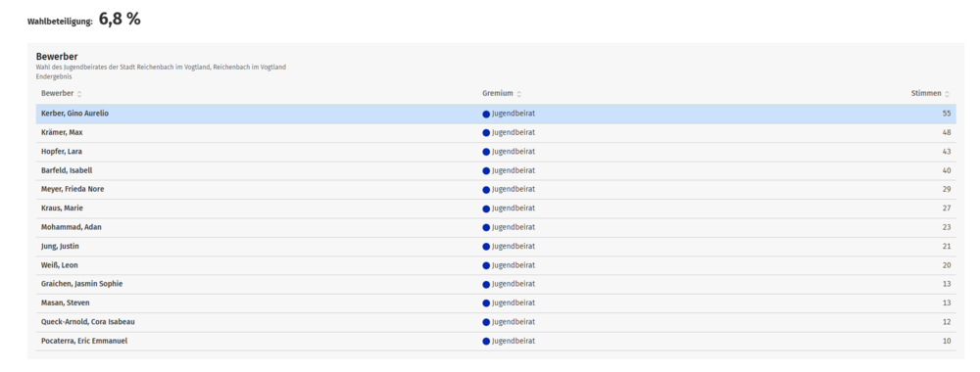Click vote count 10 for Pocaterra

947,341
